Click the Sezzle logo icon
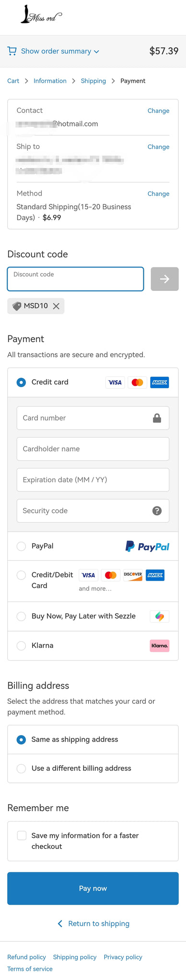Screen dimensions: 186x980 tap(160, 616)
